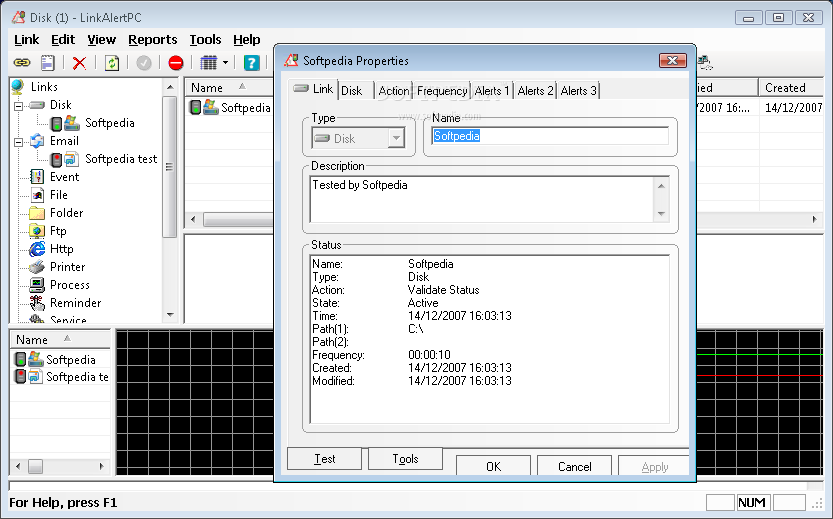Select Softpedia in bottom graph list
The width and height of the screenshot is (833, 519).
(61, 360)
